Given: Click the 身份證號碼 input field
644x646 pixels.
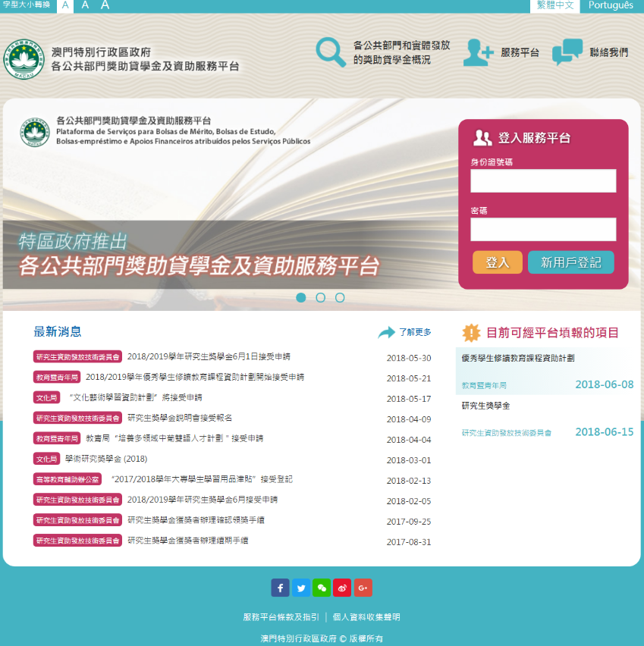Looking at the screenshot, I should (x=543, y=180).
